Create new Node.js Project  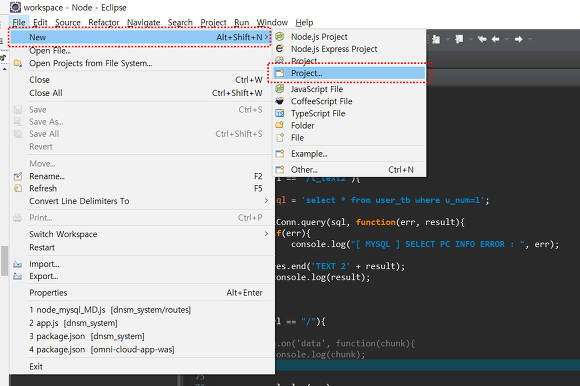pos(349,37)
